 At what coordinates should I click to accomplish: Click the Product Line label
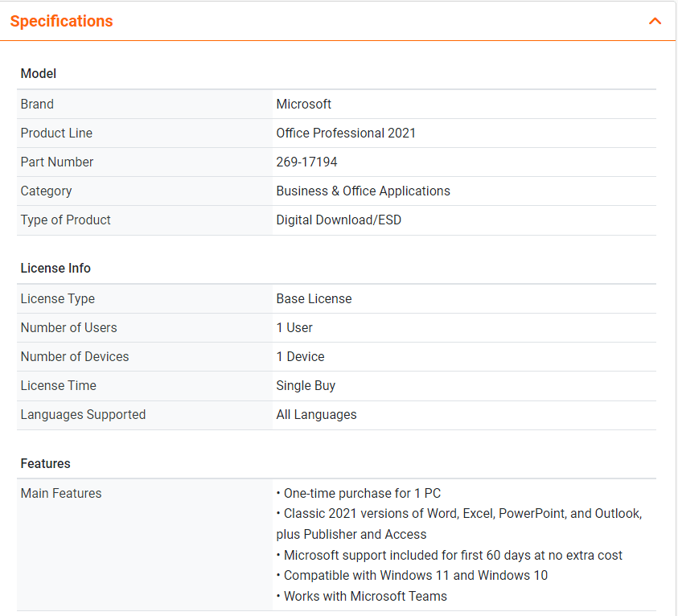(56, 133)
